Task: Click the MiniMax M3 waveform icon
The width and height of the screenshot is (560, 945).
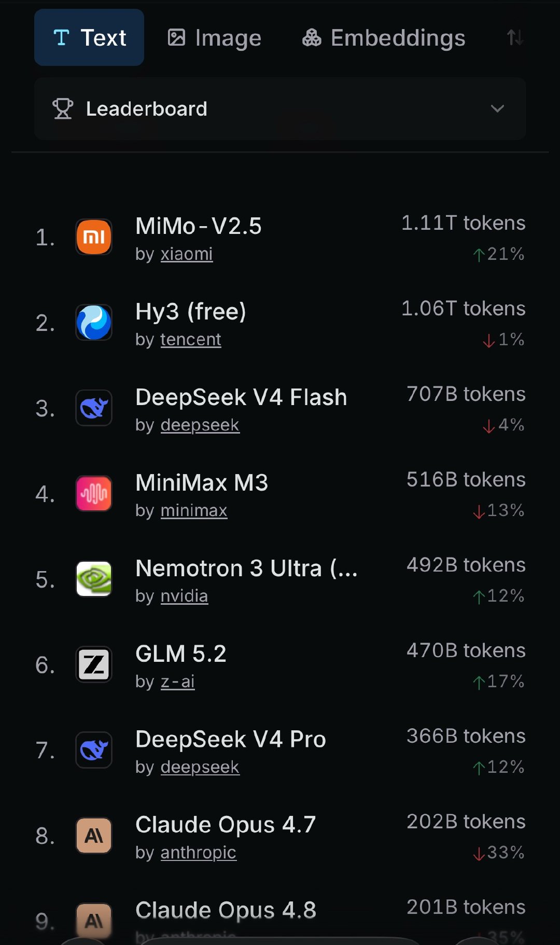Action: pyautogui.click(x=94, y=493)
